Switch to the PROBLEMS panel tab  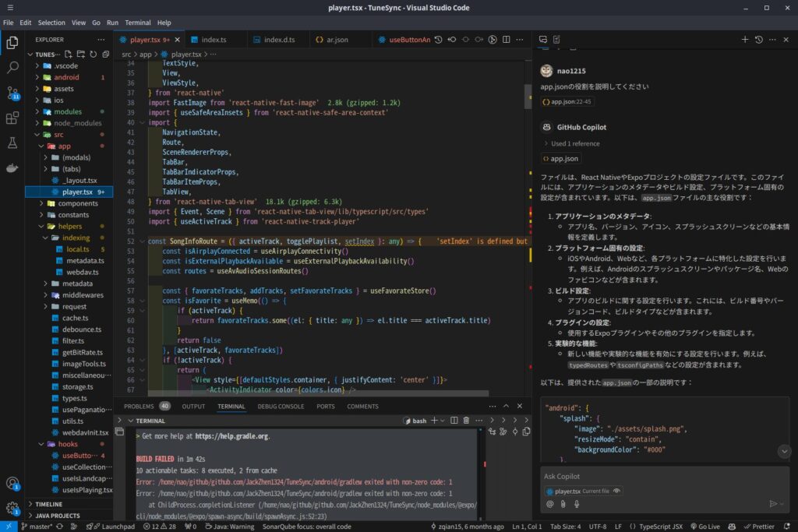(x=139, y=406)
